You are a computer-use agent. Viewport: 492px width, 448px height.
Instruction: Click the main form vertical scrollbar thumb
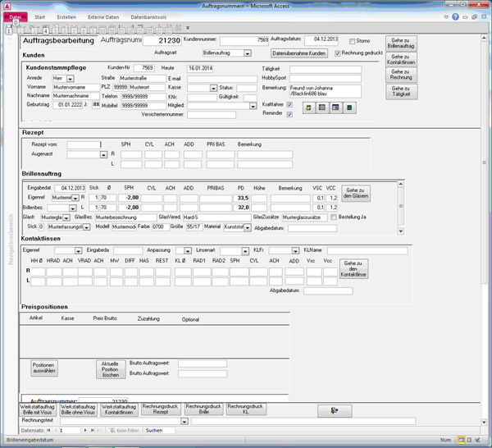click(x=484, y=162)
